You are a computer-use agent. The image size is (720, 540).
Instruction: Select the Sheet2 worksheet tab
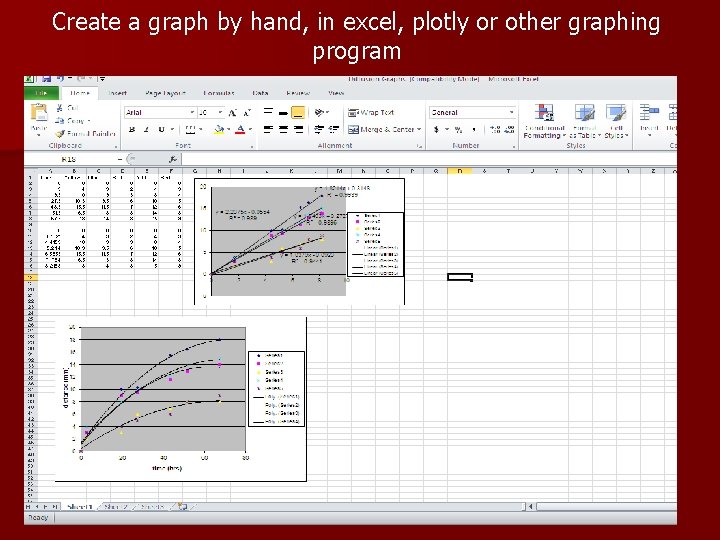(x=115, y=506)
